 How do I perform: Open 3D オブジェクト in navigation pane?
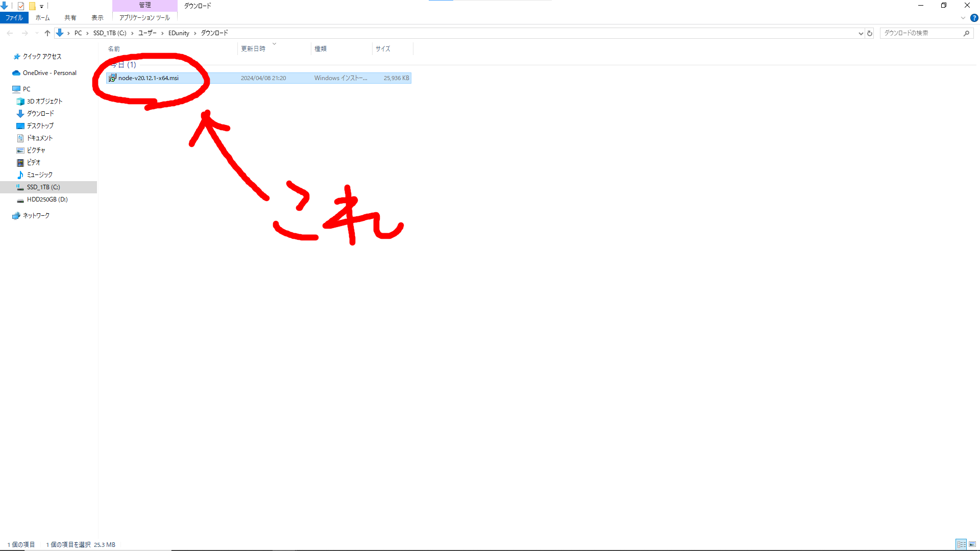point(44,102)
